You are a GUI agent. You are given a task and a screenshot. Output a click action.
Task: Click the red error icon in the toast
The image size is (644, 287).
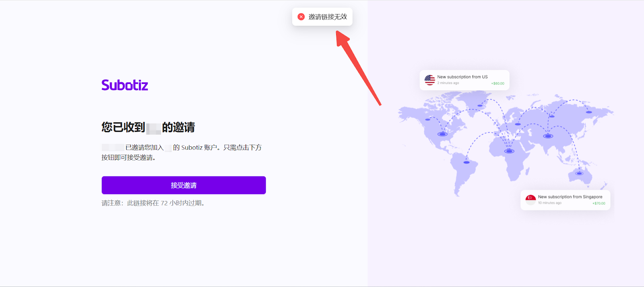coord(301,17)
